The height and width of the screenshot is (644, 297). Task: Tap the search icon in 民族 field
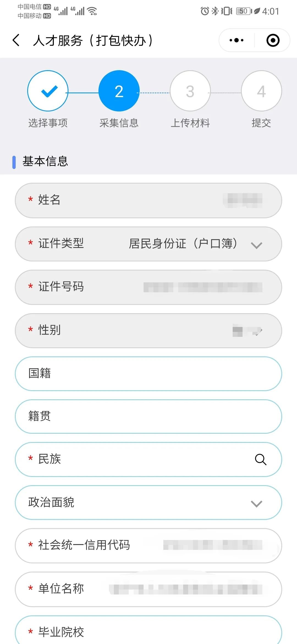click(260, 459)
